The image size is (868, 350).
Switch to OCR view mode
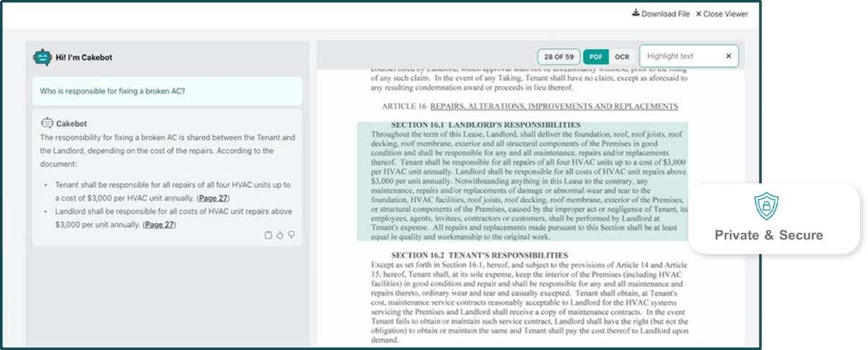tap(621, 56)
